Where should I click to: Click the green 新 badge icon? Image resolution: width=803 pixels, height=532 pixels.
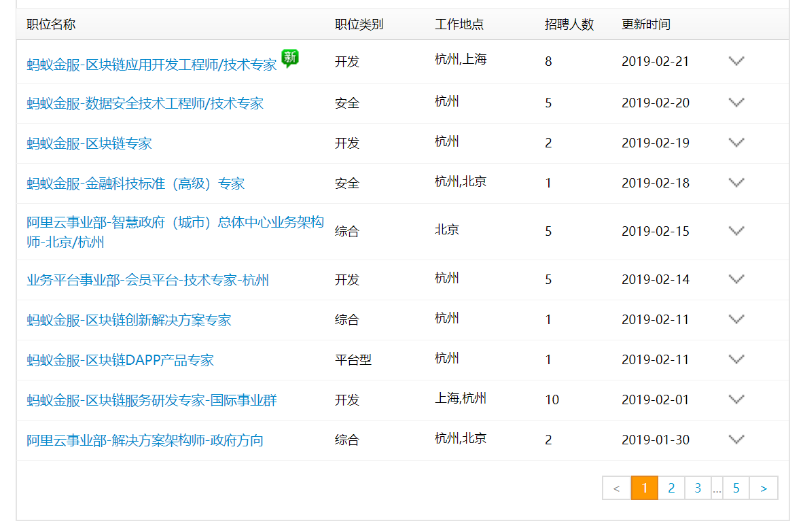[x=290, y=58]
